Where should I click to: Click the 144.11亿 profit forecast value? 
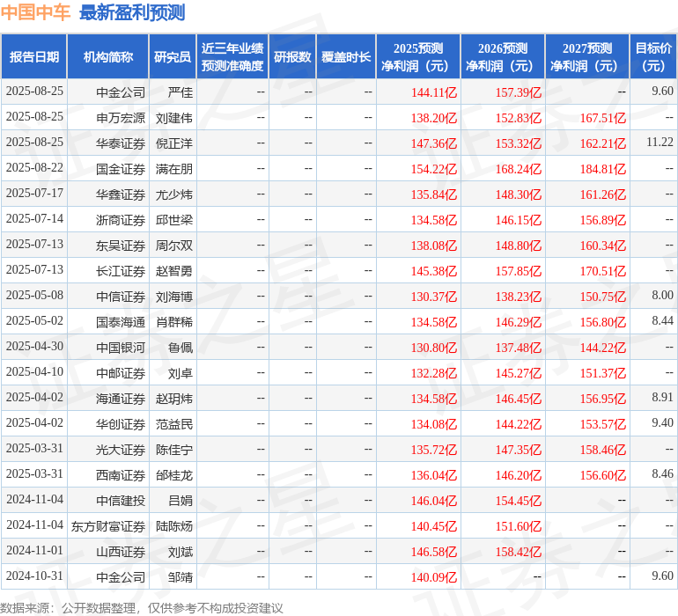pyautogui.click(x=434, y=92)
